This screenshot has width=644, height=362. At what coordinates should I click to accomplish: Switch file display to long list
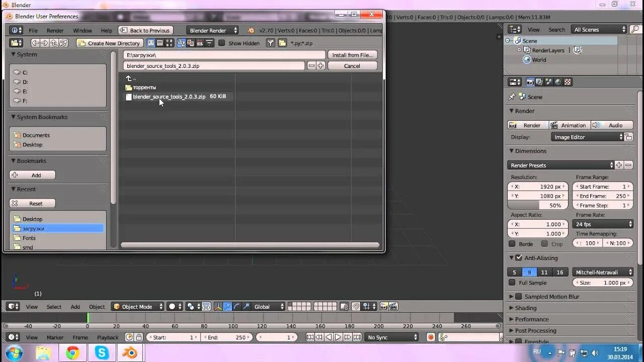point(160,43)
